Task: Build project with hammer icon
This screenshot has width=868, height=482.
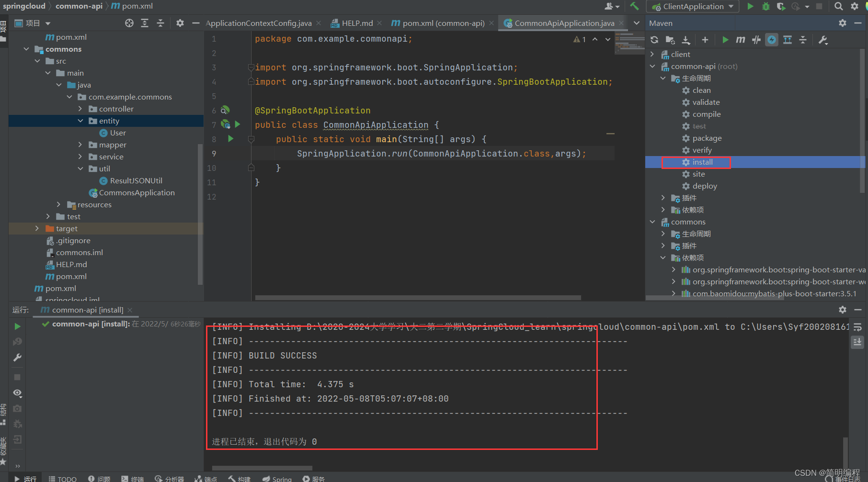Action: point(634,6)
